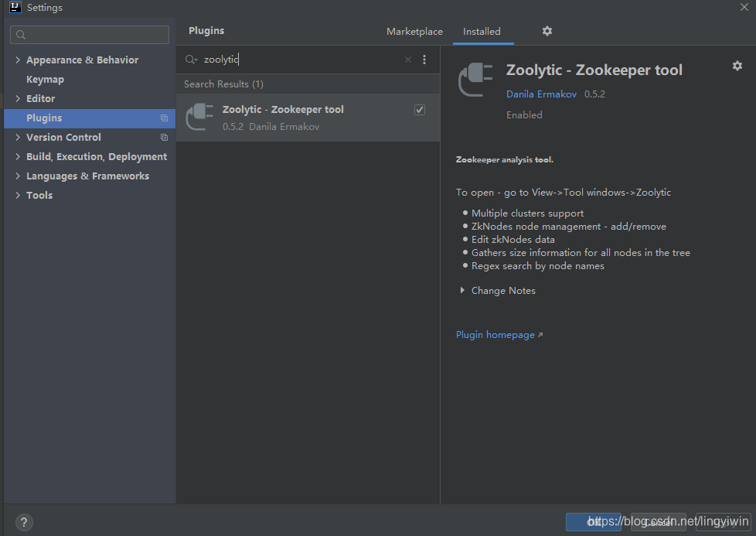Uncheck the Zoolytic plugin enabled checkbox

(x=420, y=110)
